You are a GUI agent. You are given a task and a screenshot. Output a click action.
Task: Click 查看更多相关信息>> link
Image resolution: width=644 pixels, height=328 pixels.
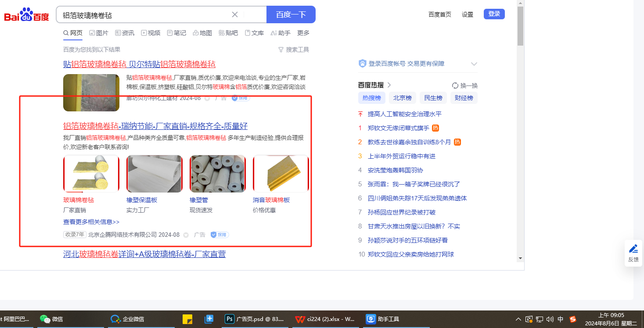click(x=91, y=222)
